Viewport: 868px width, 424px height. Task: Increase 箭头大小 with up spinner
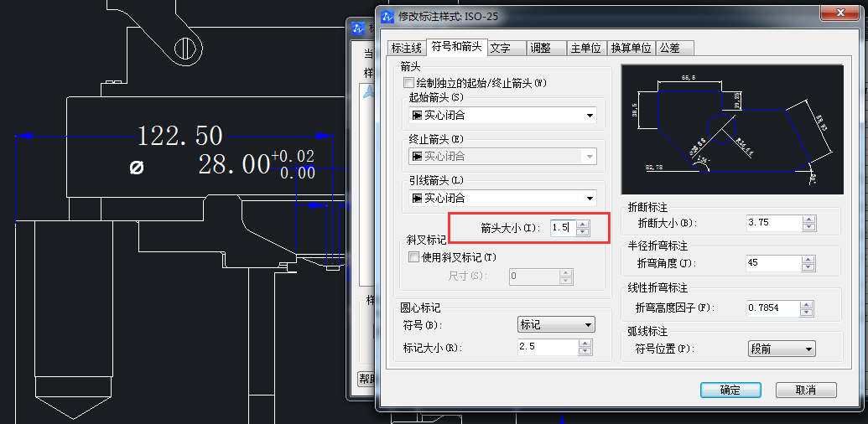(583, 224)
